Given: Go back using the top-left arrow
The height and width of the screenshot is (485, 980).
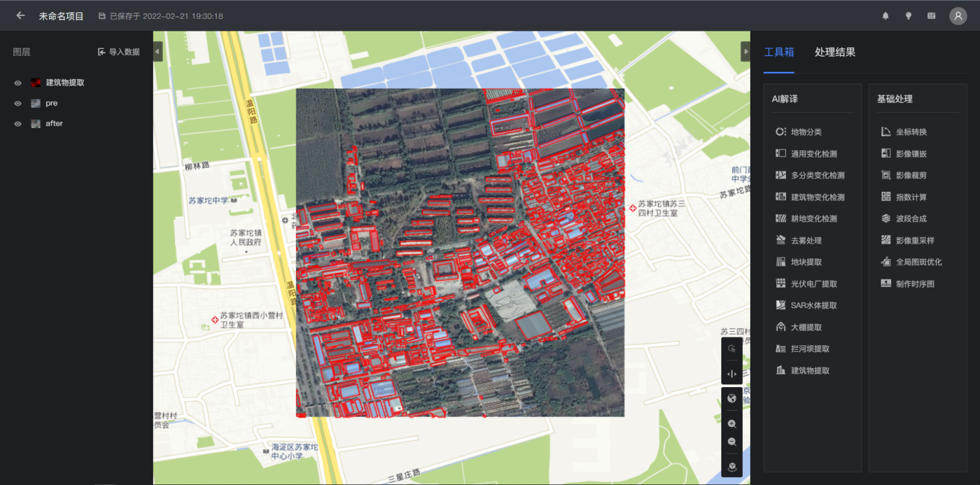Looking at the screenshot, I should [20, 16].
